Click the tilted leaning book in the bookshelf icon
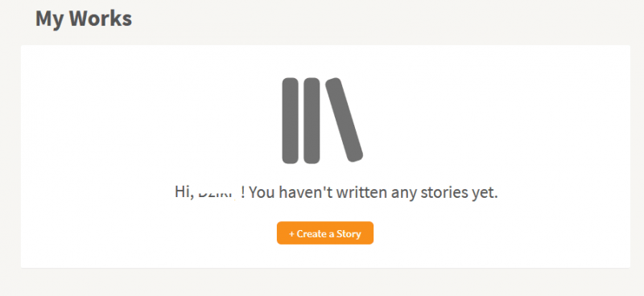The image size is (644, 296). click(x=345, y=120)
